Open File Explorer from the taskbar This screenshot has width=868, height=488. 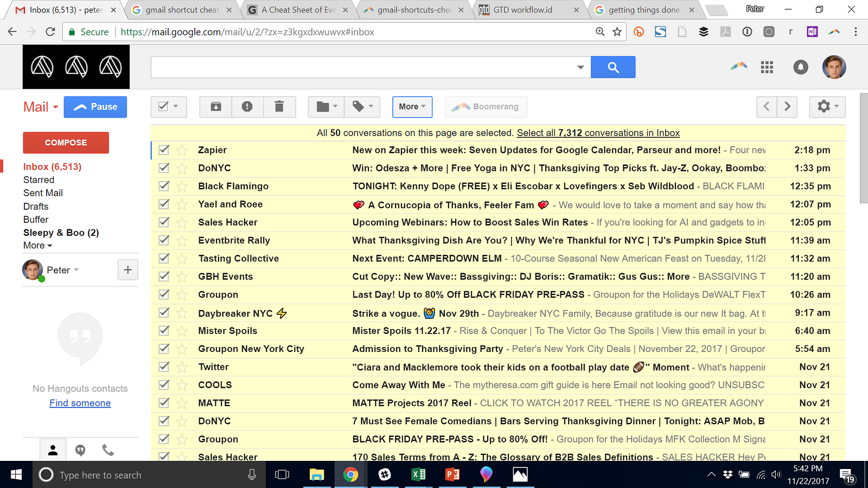(x=317, y=475)
